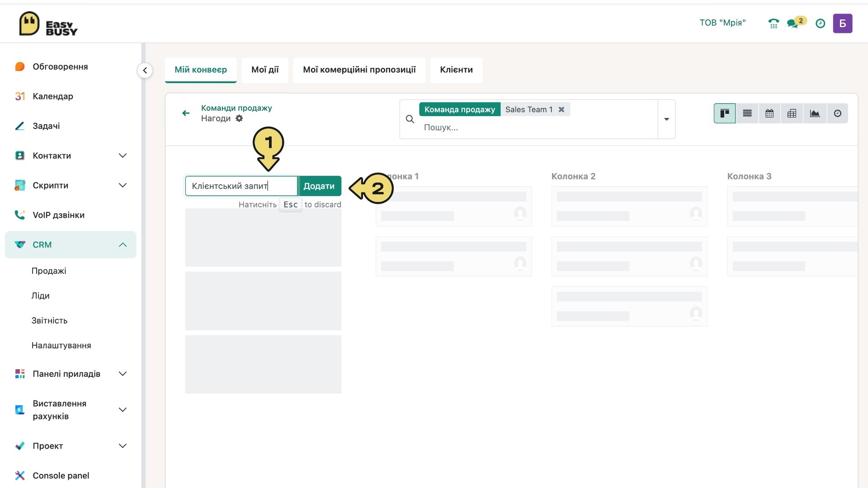The height and width of the screenshot is (488, 868).
Task: Click the Скрипти sidebar icon
Action: (x=19, y=185)
